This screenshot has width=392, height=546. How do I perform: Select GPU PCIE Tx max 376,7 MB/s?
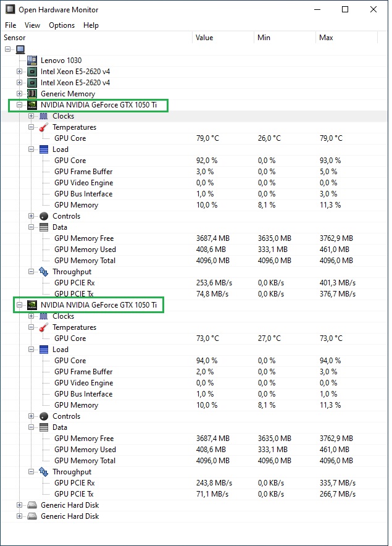pos(338,294)
